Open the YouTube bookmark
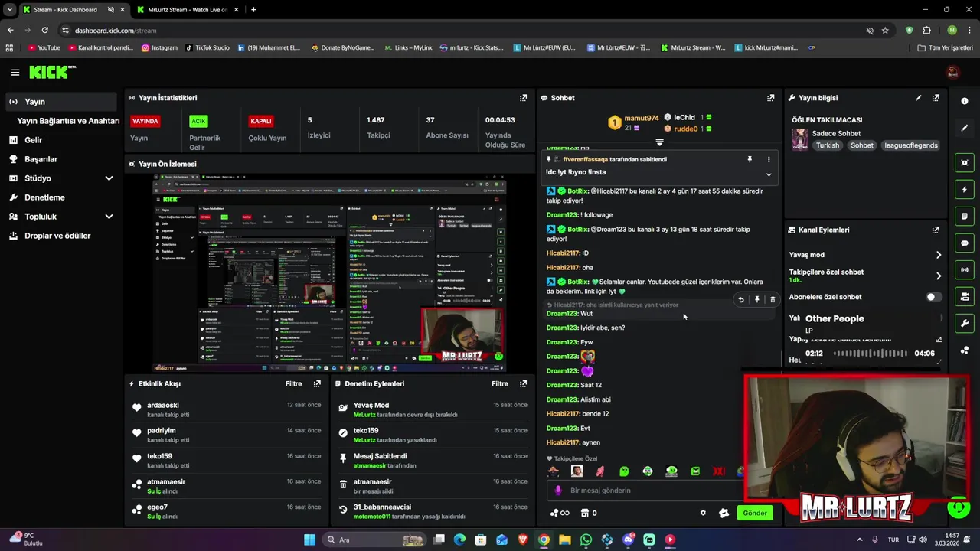 pos(44,47)
